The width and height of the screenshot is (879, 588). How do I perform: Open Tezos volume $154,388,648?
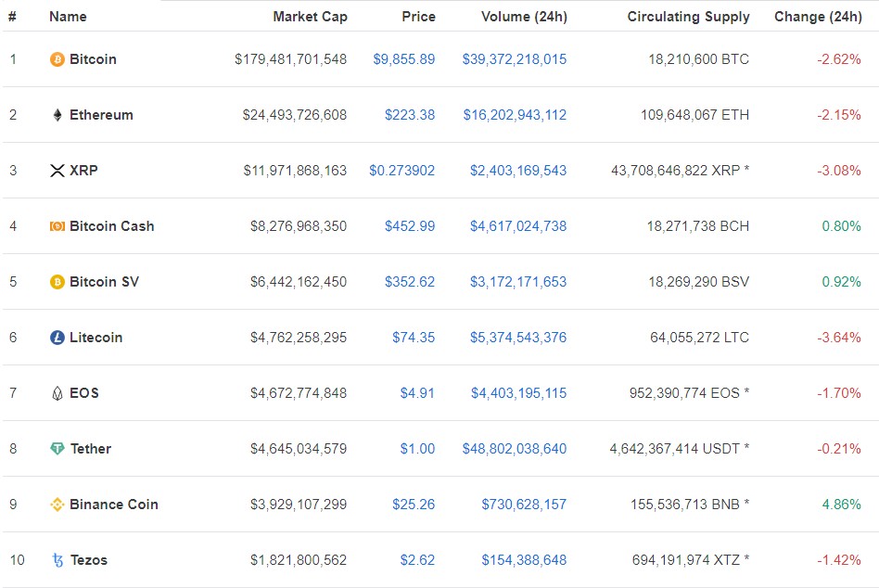coord(524,560)
